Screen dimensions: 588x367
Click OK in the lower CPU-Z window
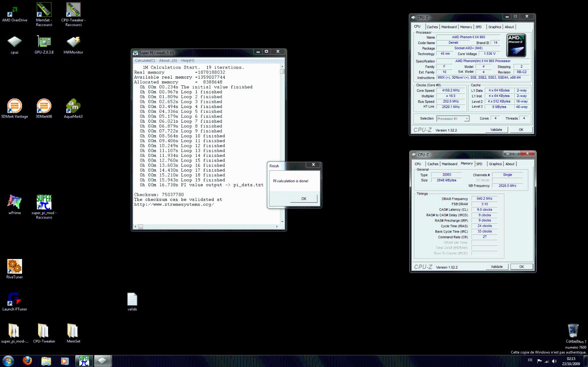tap(521, 267)
